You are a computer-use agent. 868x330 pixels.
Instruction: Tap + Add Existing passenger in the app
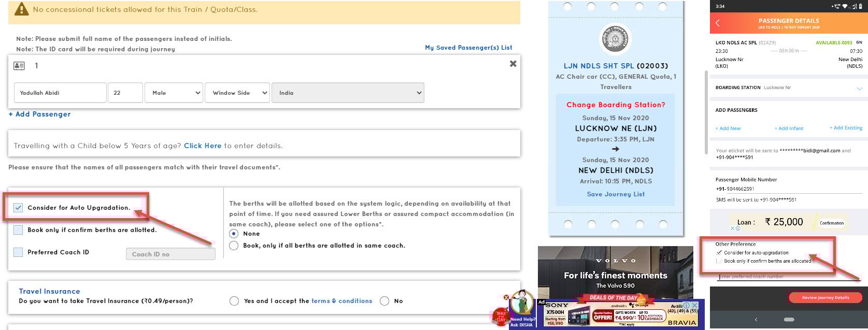pos(846,128)
